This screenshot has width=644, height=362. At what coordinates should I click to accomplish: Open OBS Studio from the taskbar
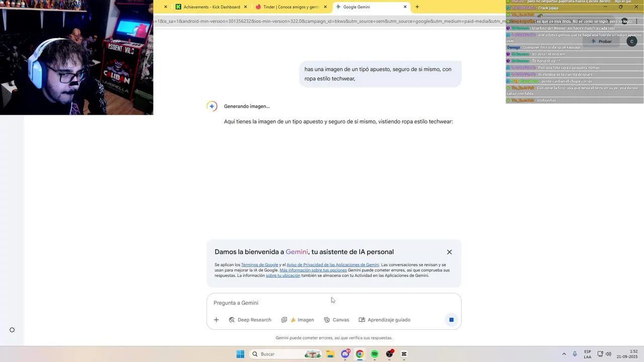coord(389,354)
